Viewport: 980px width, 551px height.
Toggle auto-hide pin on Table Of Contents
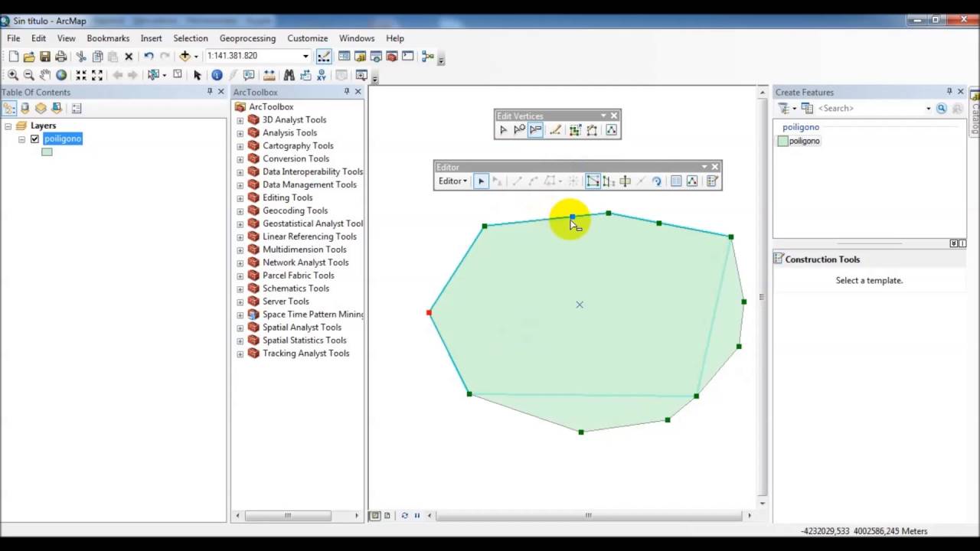pyautogui.click(x=210, y=92)
